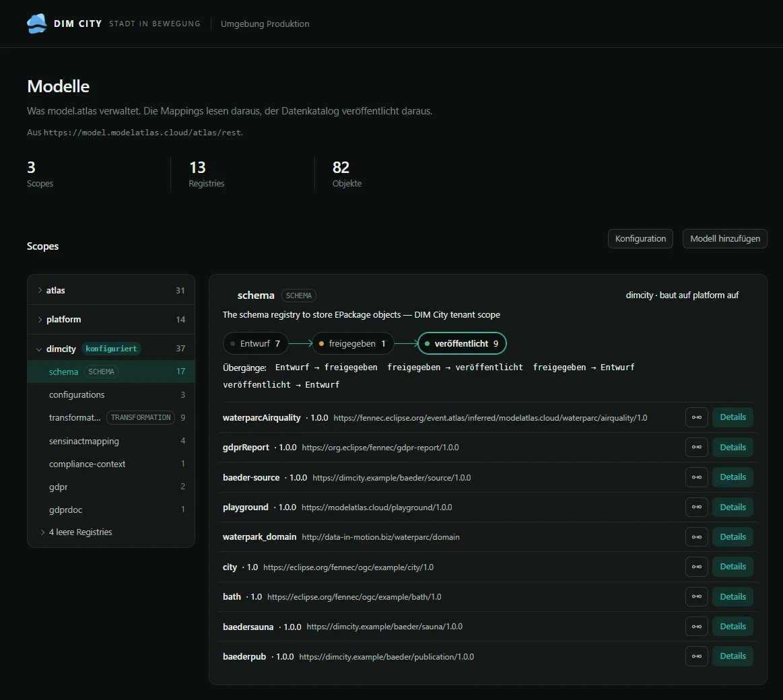Image resolution: width=783 pixels, height=700 pixels.
Task: Filter by freigegeben status
Action: point(353,343)
